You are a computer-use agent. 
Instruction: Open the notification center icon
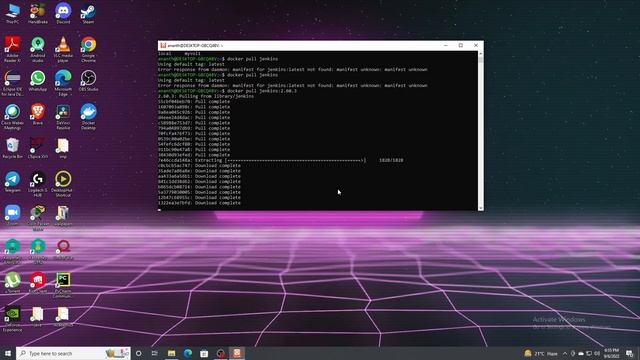coord(630,353)
